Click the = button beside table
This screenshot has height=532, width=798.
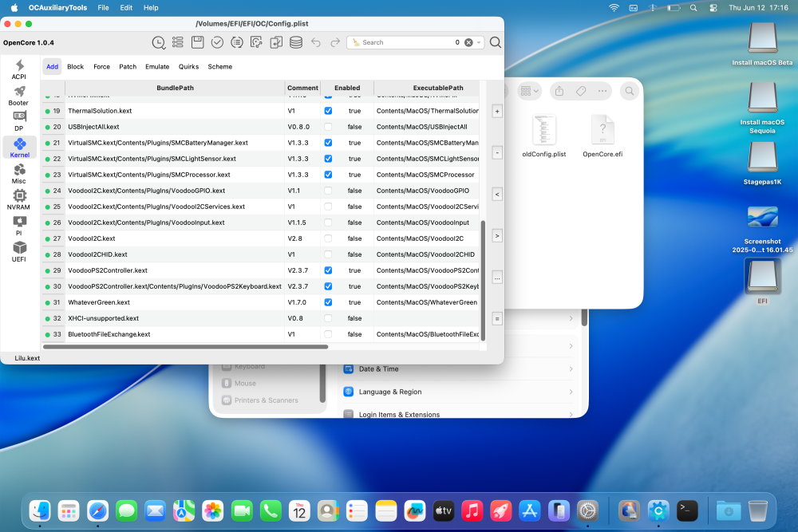[497, 319]
